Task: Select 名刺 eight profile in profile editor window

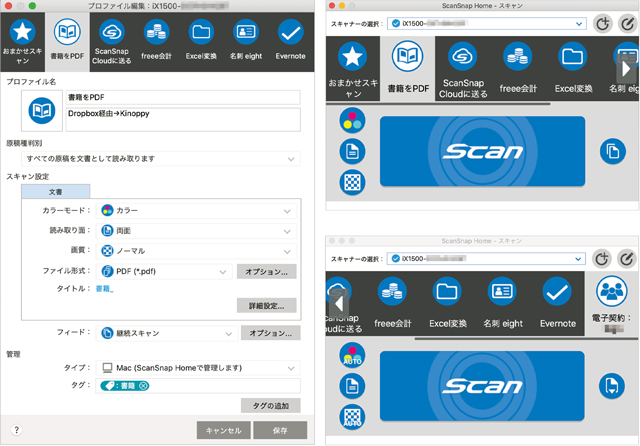Action: [x=246, y=42]
